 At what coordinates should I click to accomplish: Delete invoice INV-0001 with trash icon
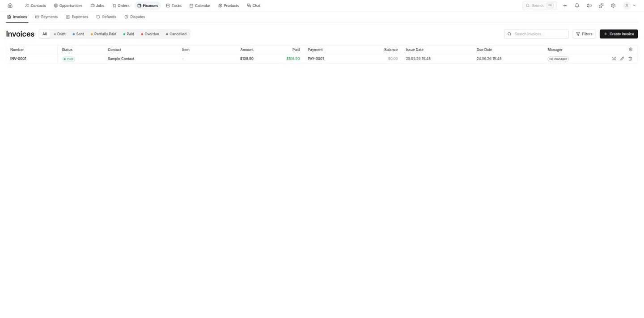coord(630,59)
